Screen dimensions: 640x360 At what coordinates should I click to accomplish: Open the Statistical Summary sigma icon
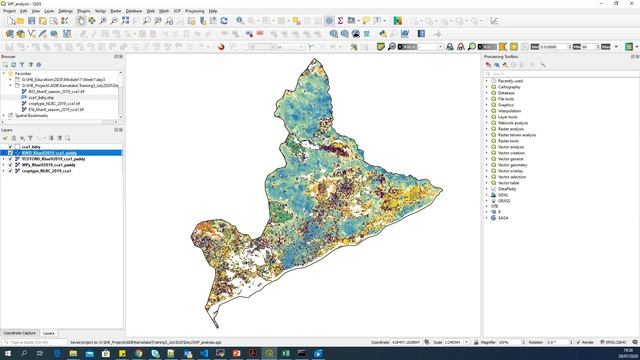[340, 21]
